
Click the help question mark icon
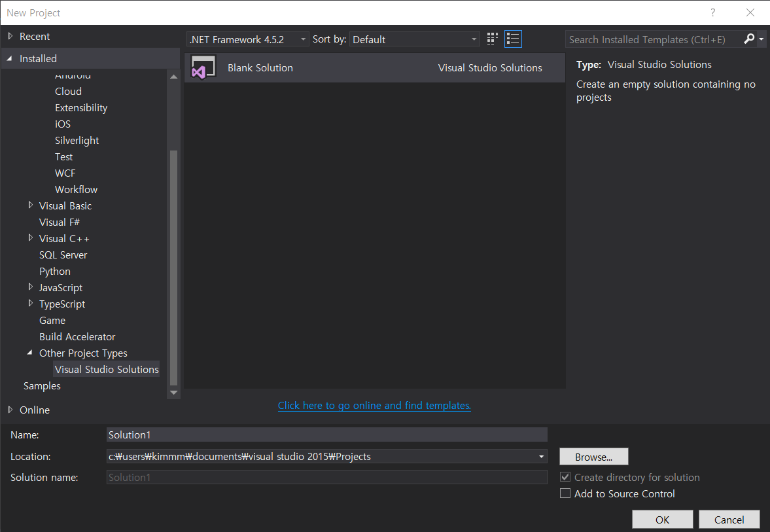712,12
